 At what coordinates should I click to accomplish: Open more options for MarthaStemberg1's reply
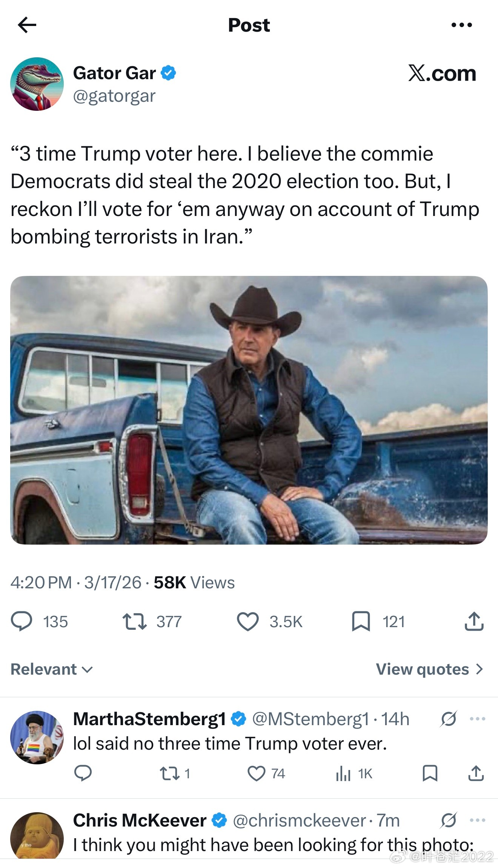pyautogui.click(x=477, y=719)
